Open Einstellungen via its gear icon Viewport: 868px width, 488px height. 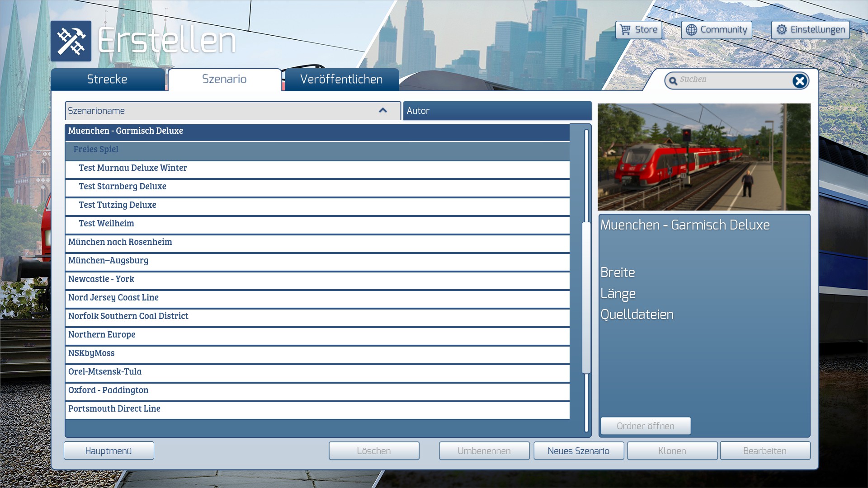pyautogui.click(x=782, y=30)
